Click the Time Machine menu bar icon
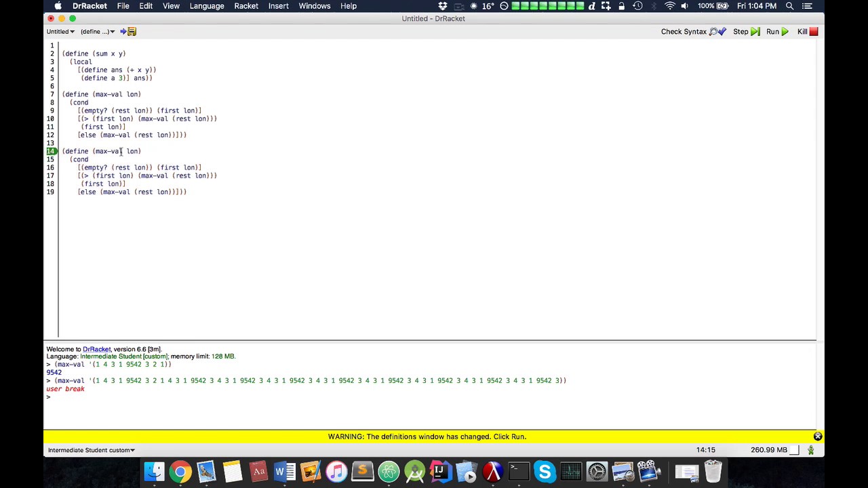The image size is (868, 488). pos(637,6)
